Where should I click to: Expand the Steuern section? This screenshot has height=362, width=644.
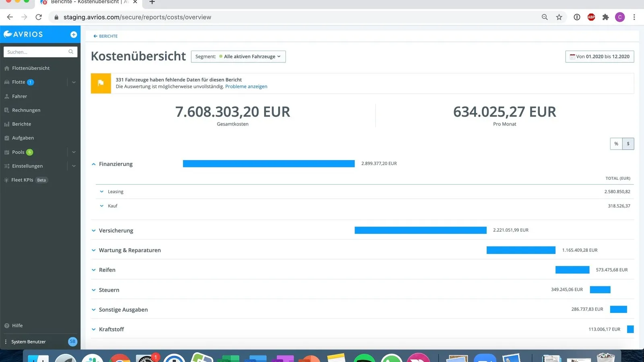coord(93,290)
